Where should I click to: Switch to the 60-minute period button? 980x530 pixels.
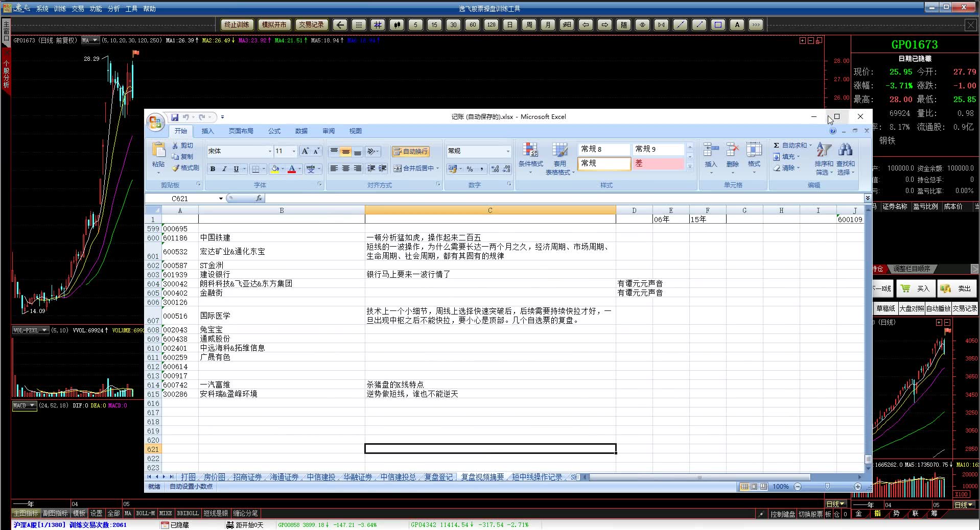point(473,25)
